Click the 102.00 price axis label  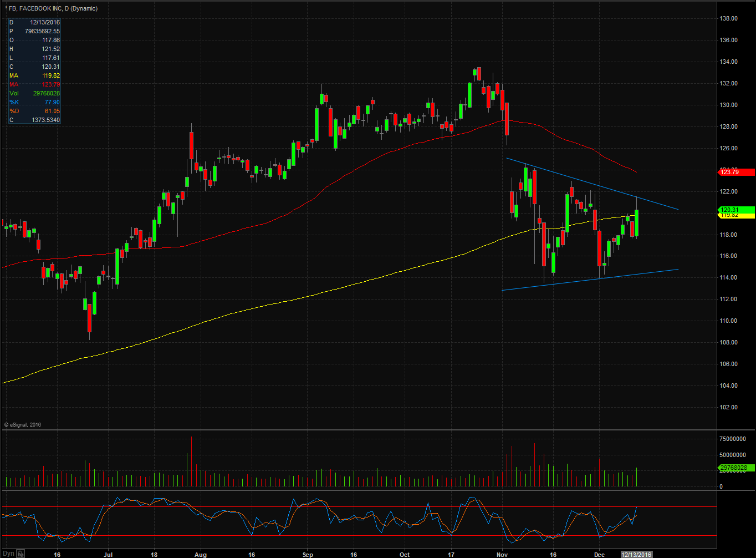tap(729, 408)
